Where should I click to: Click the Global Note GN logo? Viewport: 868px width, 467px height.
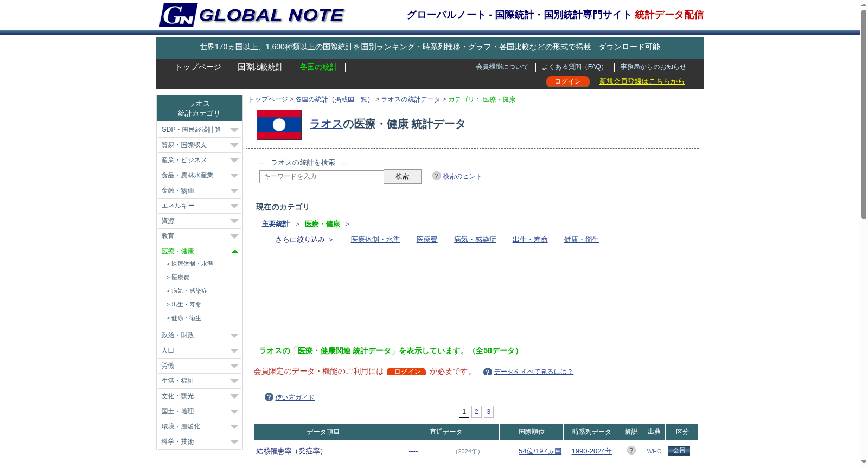(251, 15)
